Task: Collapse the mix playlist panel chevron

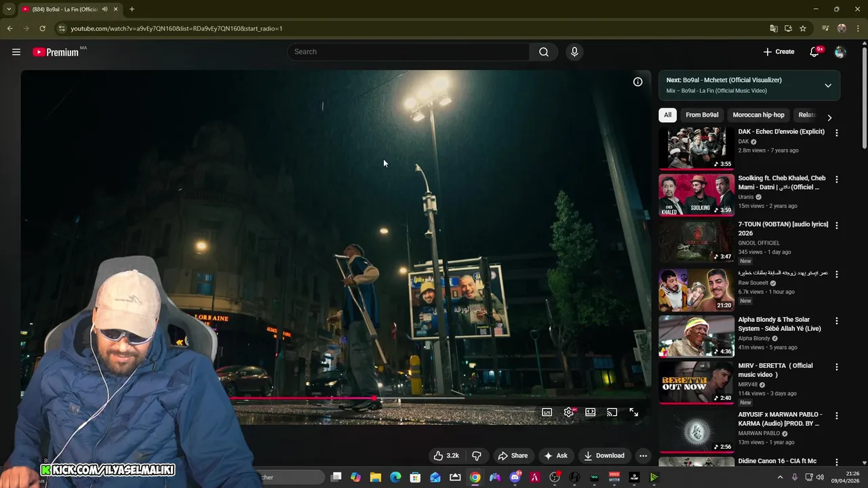Action: click(x=828, y=85)
